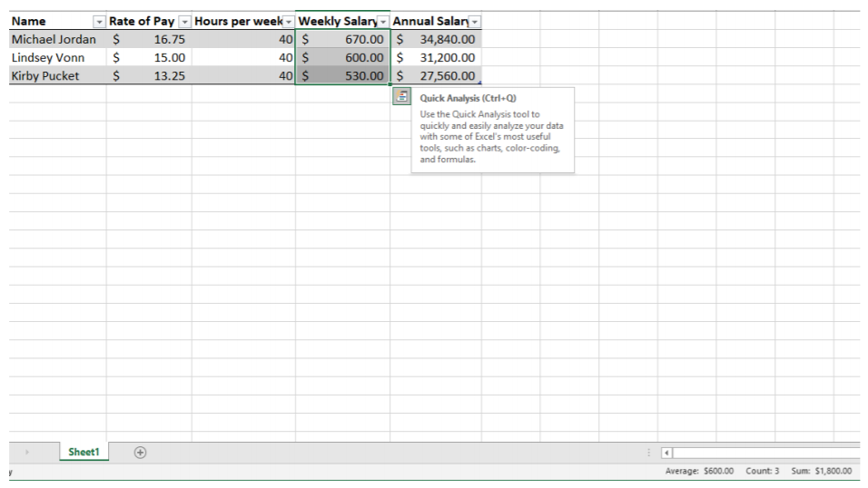Expand the Rate of Pay filter dropdown
Viewport: 868px width, 488px height.
(184, 22)
